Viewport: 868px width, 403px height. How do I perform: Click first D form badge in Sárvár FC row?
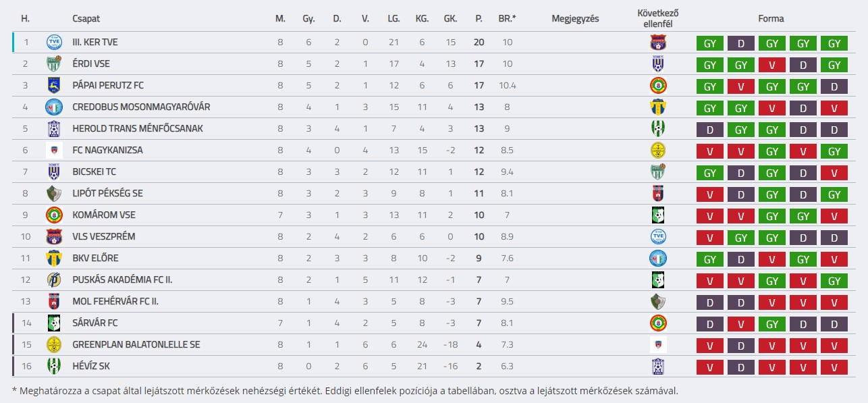tap(710, 323)
